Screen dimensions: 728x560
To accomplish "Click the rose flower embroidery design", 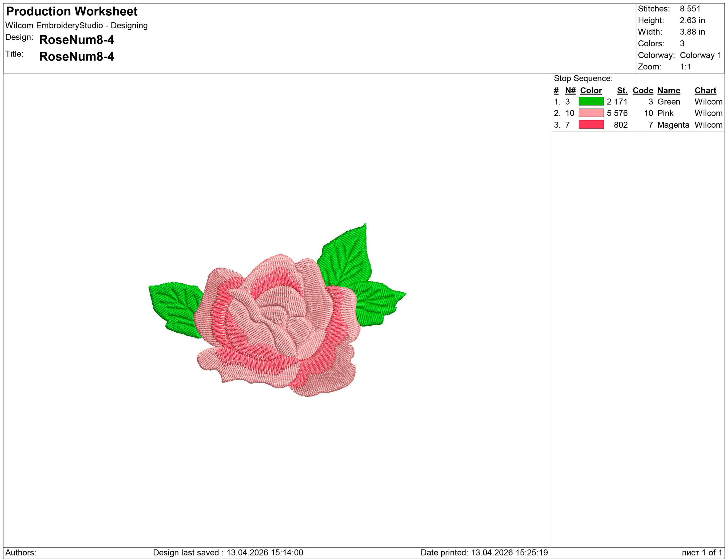I will coord(277,326).
